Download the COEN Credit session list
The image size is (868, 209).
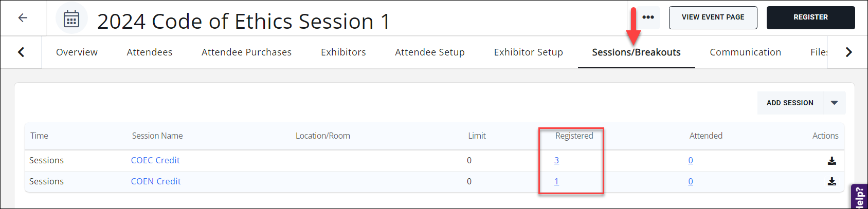pos(831,181)
